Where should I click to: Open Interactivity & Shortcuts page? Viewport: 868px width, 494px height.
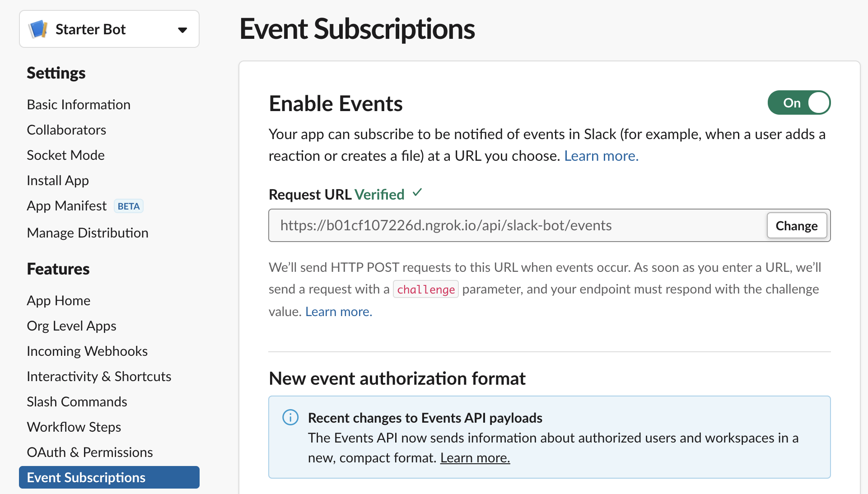[x=99, y=377]
